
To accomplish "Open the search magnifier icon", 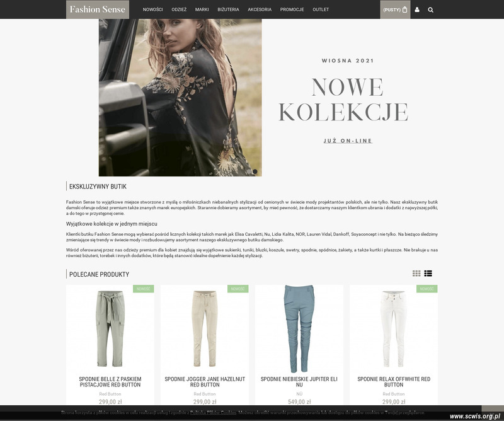I will tap(431, 10).
